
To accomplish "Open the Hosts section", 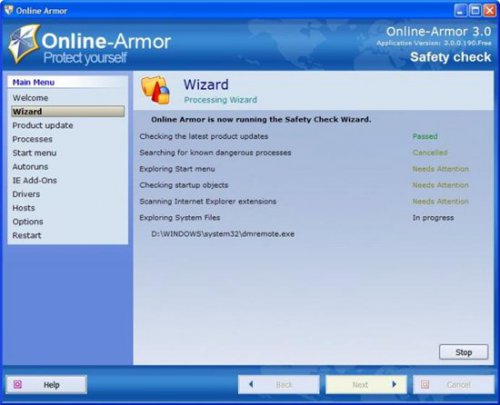I will pyautogui.click(x=24, y=208).
